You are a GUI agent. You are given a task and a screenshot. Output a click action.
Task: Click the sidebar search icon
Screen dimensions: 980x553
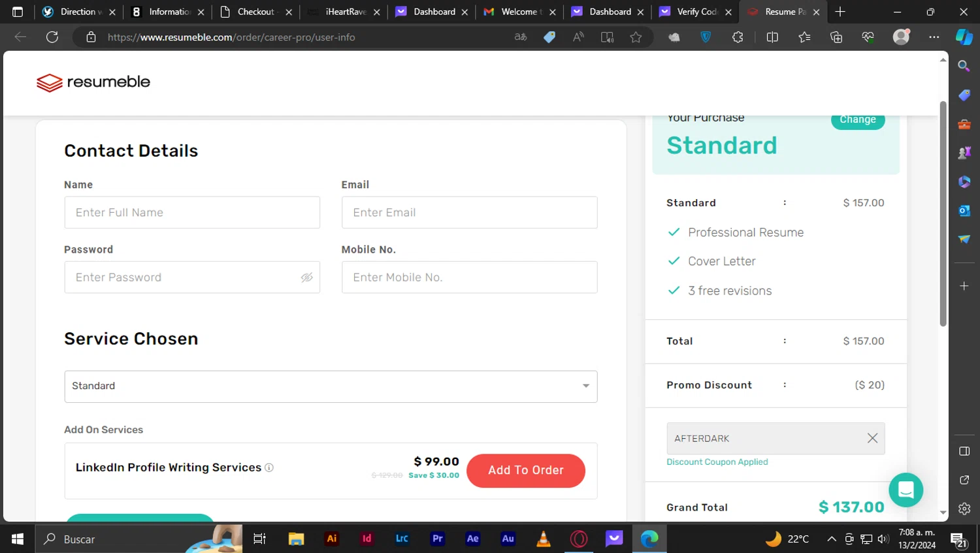point(964,66)
